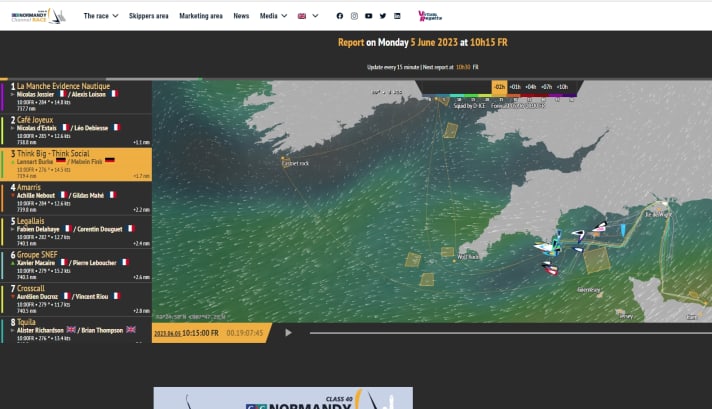
Task: Select the light blue boat near Ile de Wight
Action: click(623, 230)
